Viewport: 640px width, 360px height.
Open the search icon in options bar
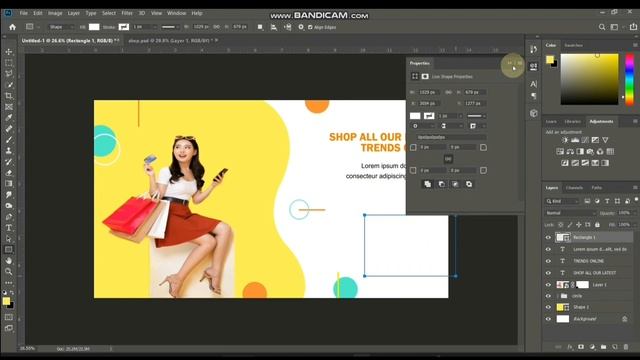coord(602,27)
